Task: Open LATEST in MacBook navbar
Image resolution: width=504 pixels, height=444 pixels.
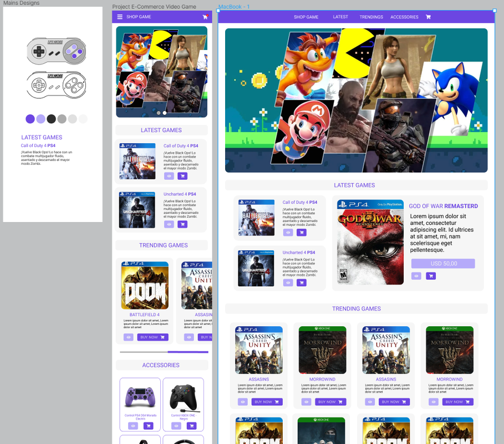Action: pos(340,17)
